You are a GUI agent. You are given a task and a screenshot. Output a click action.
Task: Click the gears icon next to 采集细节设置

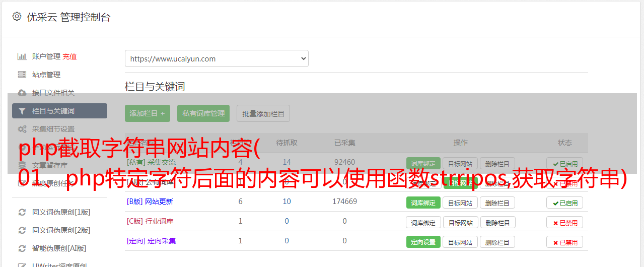click(x=22, y=129)
